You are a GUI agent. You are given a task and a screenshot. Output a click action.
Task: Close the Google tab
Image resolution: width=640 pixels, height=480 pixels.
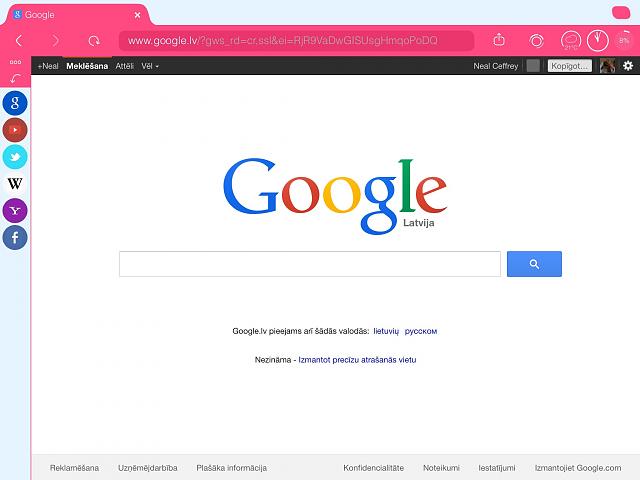(x=138, y=15)
